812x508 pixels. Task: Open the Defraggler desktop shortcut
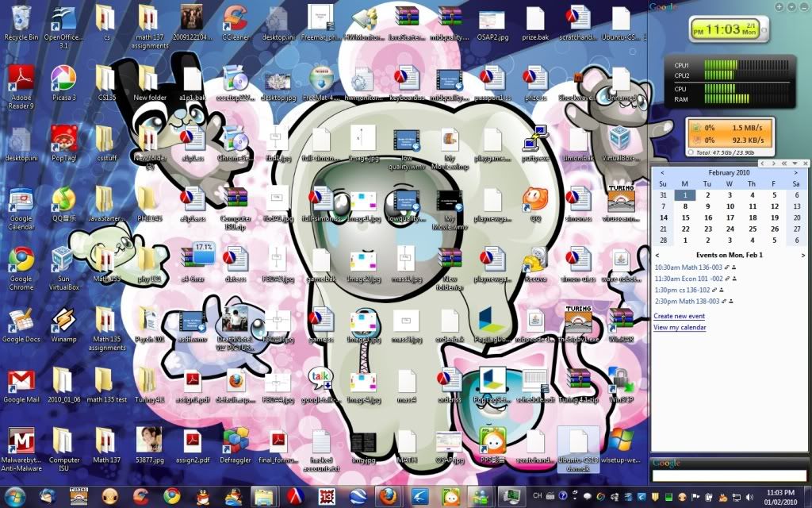tap(236, 446)
